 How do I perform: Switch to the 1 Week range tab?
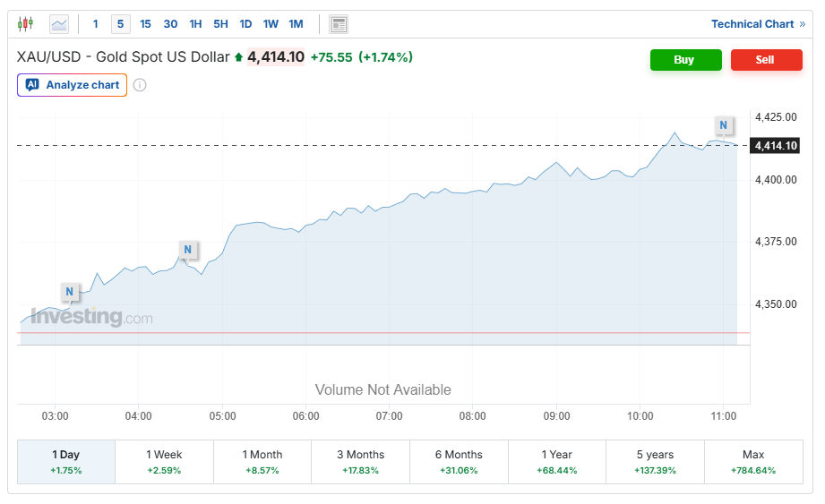pyautogui.click(x=164, y=462)
